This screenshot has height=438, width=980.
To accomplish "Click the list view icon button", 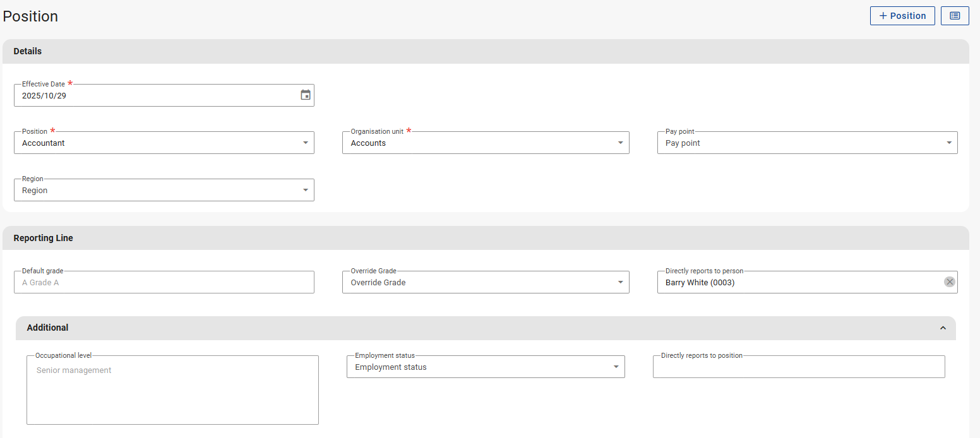I will pos(955,16).
